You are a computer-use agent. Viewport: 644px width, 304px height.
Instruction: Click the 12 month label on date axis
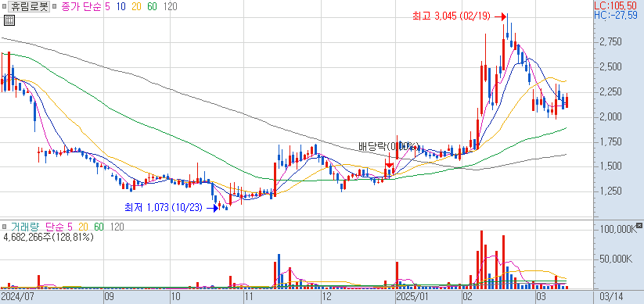pos(326,297)
